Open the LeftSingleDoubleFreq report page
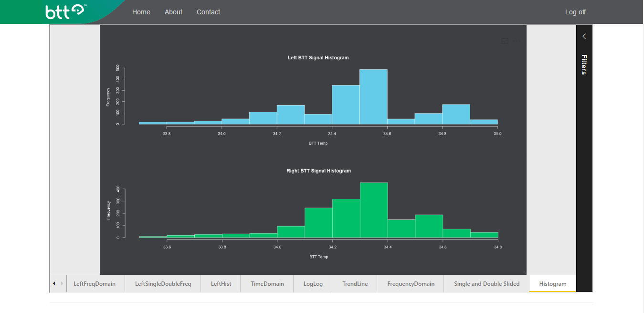 (162, 283)
